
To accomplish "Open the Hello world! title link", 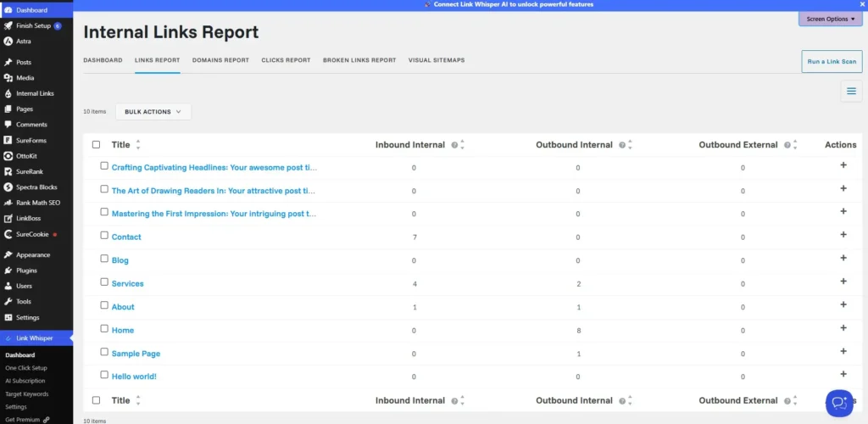I will tap(134, 377).
